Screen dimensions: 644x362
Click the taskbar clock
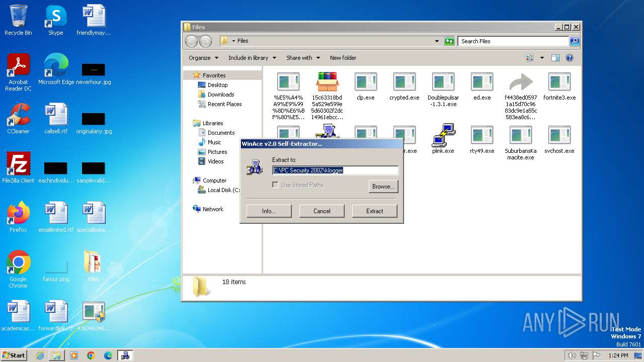[617, 355]
